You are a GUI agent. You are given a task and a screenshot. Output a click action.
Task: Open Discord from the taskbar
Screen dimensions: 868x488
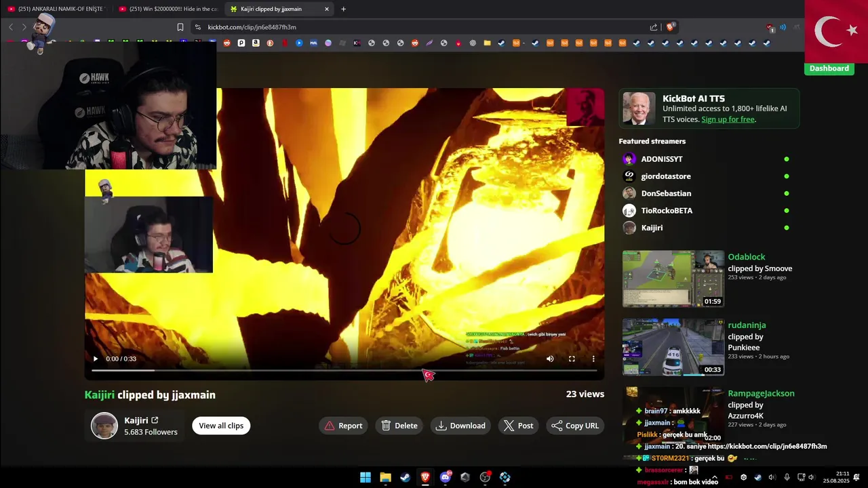(x=446, y=477)
